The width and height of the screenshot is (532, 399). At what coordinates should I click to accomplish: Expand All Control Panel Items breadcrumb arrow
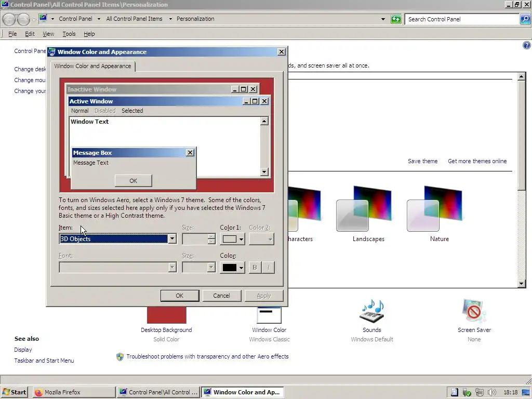click(x=170, y=19)
